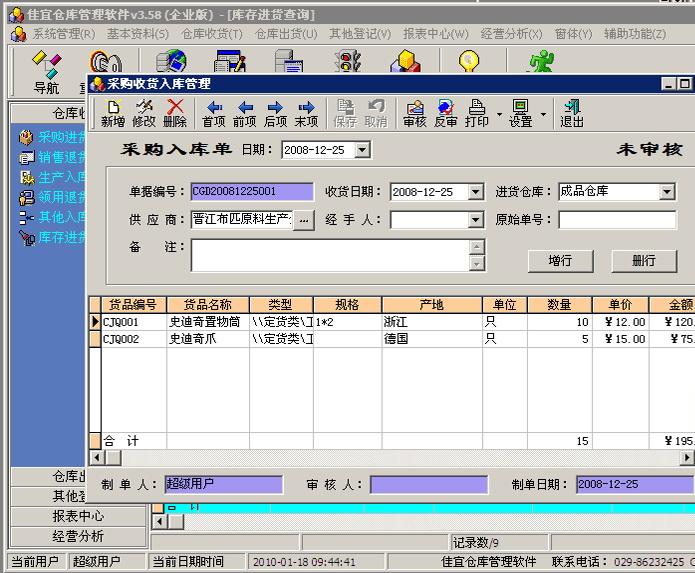Click the 新增 (new) toolbar icon
695x573 pixels.
[113, 113]
